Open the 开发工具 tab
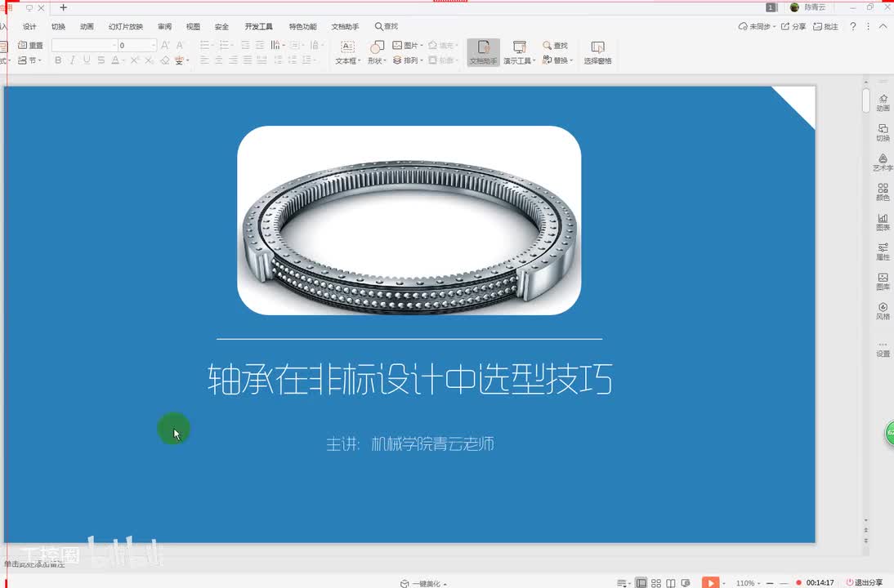Screen dimensions: 894x588 [x=258, y=27]
